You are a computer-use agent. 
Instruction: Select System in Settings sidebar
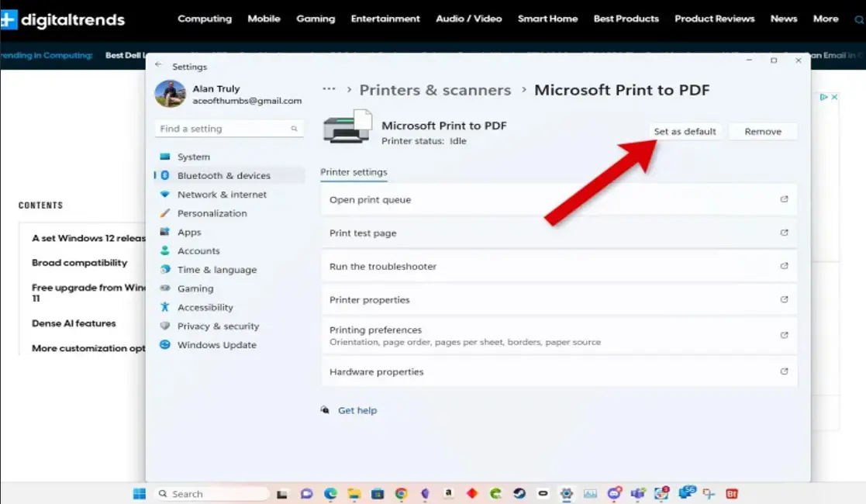[229, 157]
